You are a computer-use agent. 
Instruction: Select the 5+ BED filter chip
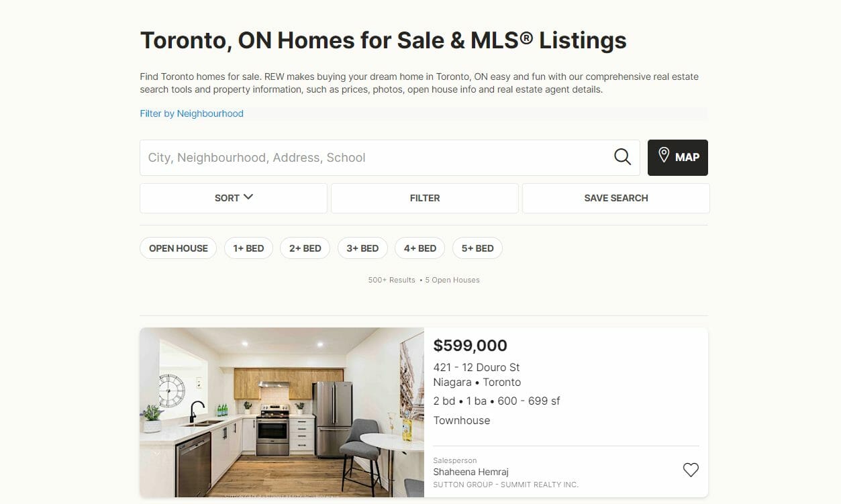pyautogui.click(x=477, y=248)
